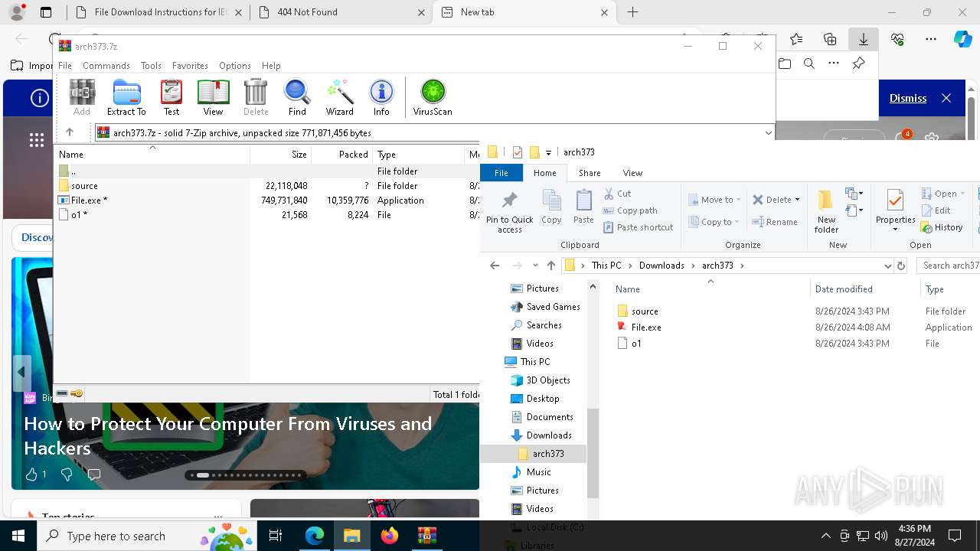Select source folder in WinRAR list
980x551 pixels.
84,186
